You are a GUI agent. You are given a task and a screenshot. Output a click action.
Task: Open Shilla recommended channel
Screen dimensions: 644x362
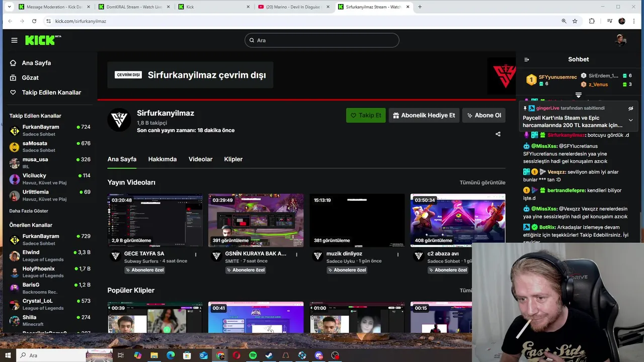(x=50, y=320)
